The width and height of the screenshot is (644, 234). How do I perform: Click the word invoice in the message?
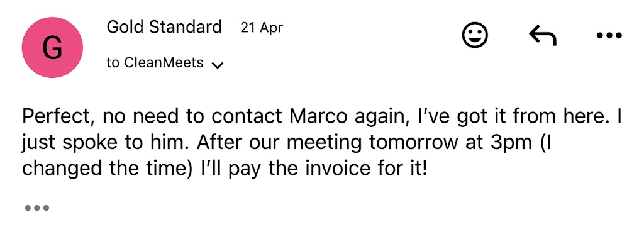pos(335,170)
